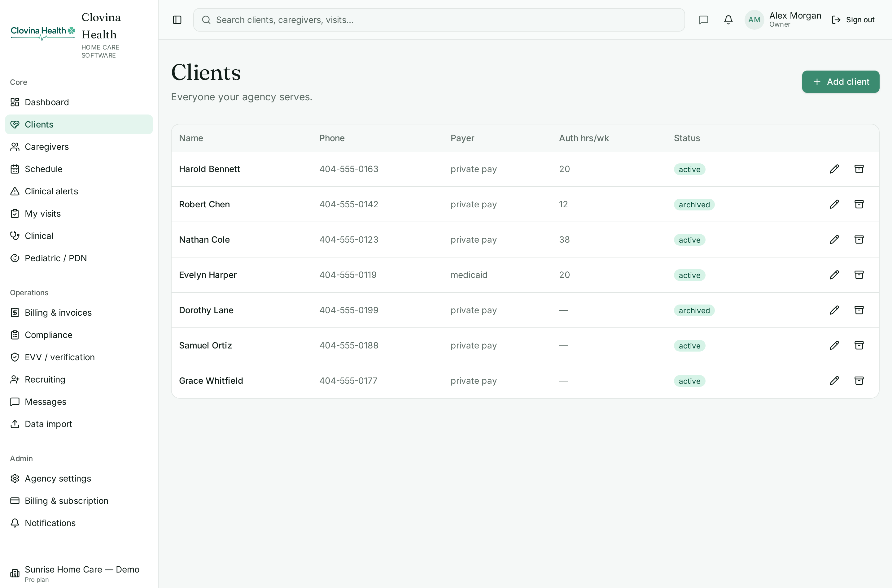The width and height of the screenshot is (892, 588).
Task: Focus the search clients field
Action: pyautogui.click(x=439, y=20)
